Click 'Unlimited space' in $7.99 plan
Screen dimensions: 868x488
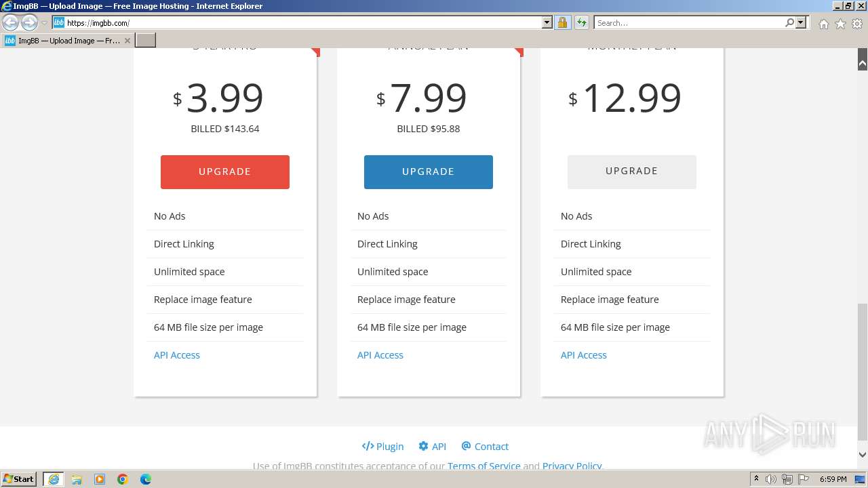(x=393, y=272)
